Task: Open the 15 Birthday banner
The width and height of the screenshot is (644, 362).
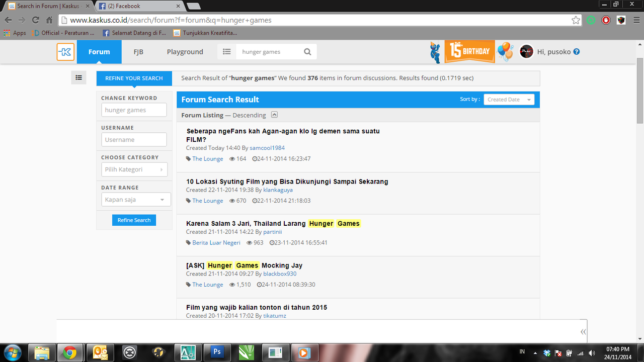Action: click(469, 51)
